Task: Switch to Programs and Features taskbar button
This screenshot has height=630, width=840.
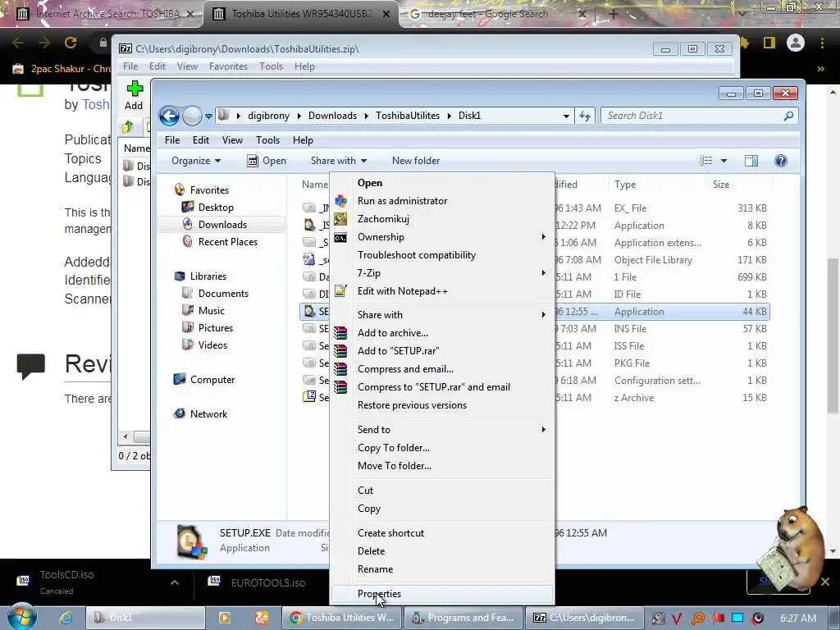Action: (463, 618)
